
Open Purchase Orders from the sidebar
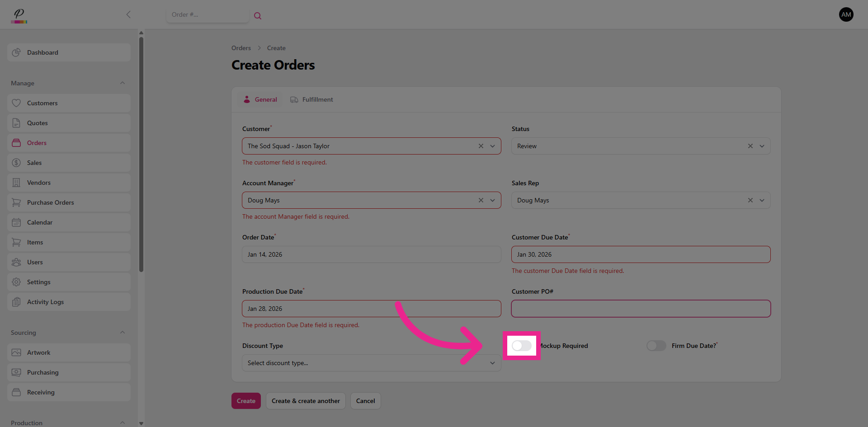(50, 202)
